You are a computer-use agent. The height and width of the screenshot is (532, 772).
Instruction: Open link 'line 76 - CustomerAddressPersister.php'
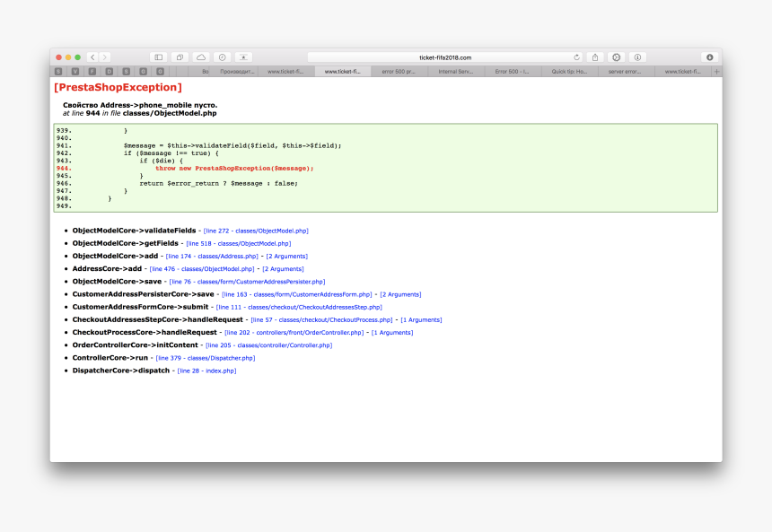247,282
